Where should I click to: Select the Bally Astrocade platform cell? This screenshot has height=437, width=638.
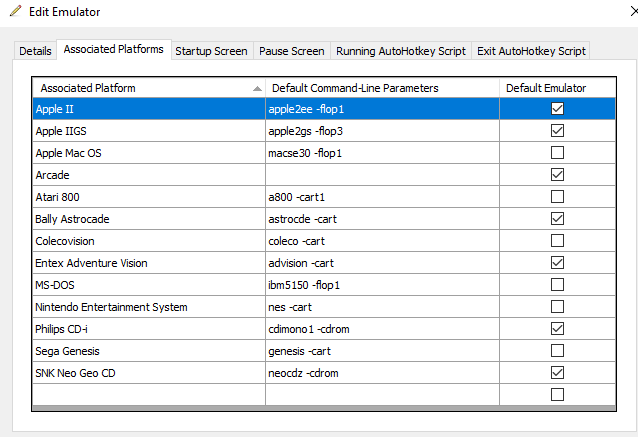click(x=149, y=218)
